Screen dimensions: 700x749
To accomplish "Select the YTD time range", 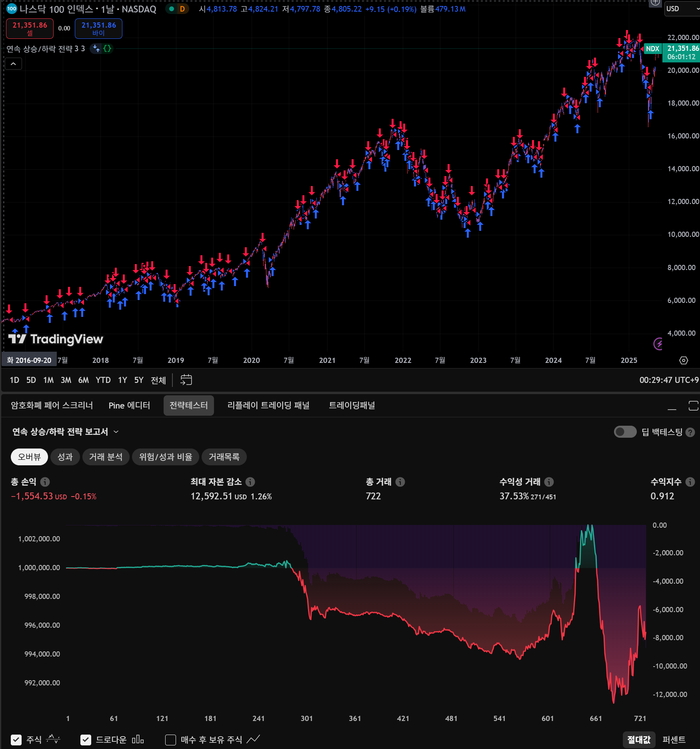I will click(103, 380).
